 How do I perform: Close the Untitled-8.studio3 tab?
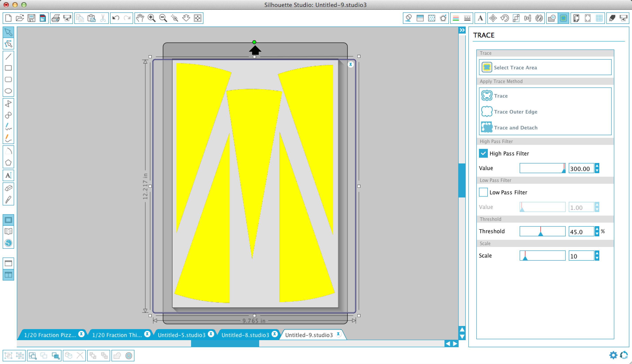[275, 334]
